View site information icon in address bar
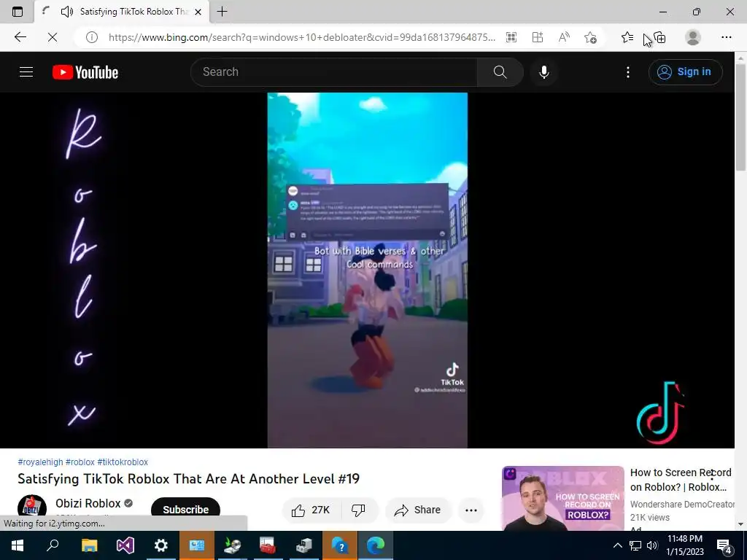This screenshot has height=560, width=747. (91, 37)
